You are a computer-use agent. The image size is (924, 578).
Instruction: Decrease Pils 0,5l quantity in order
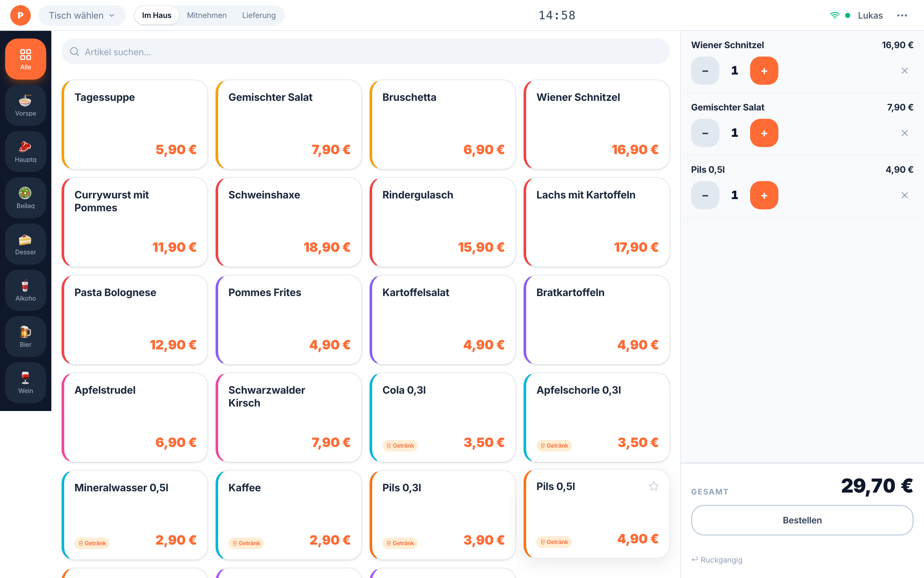coord(705,195)
